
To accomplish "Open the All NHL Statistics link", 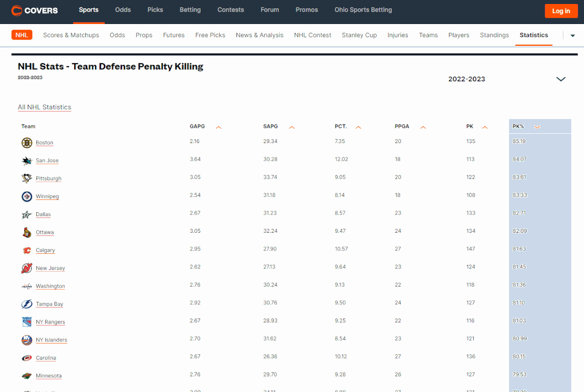I will [44, 107].
